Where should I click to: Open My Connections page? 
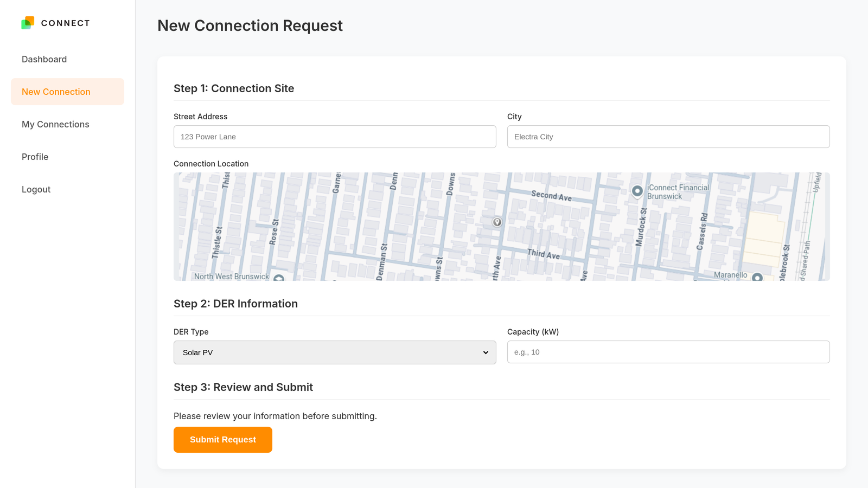pyautogui.click(x=55, y=124)
